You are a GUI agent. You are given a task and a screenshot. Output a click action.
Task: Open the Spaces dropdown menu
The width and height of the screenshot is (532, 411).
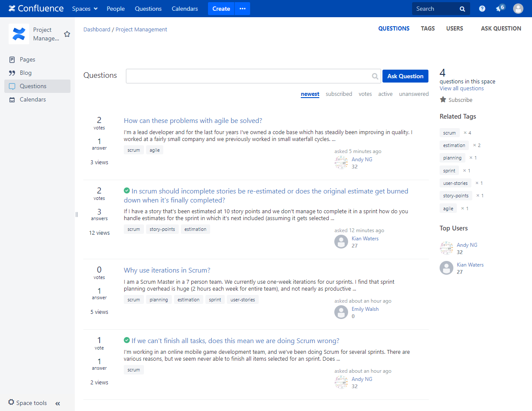pyautogui.click(x=85, y=8)
